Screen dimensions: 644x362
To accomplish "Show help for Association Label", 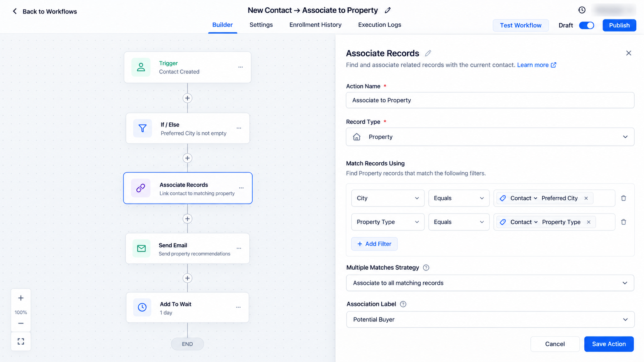I will point(403,304).
